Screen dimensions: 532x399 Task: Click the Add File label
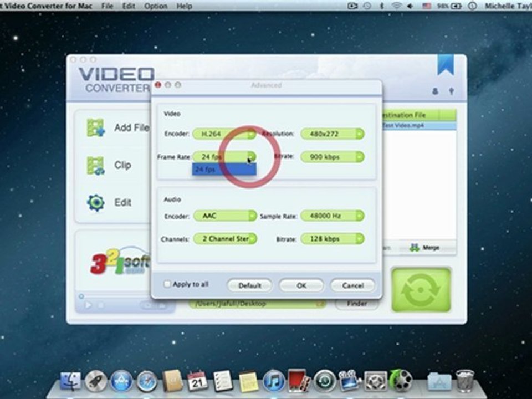132,127
